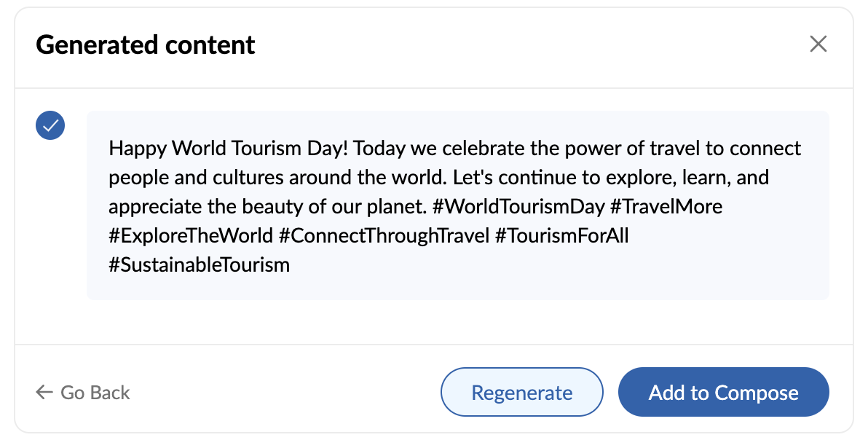This screenshot has height=440, width=868.
Task: Click the #ExploreTheWorld hashtag
Action: (x=191, y=236)
